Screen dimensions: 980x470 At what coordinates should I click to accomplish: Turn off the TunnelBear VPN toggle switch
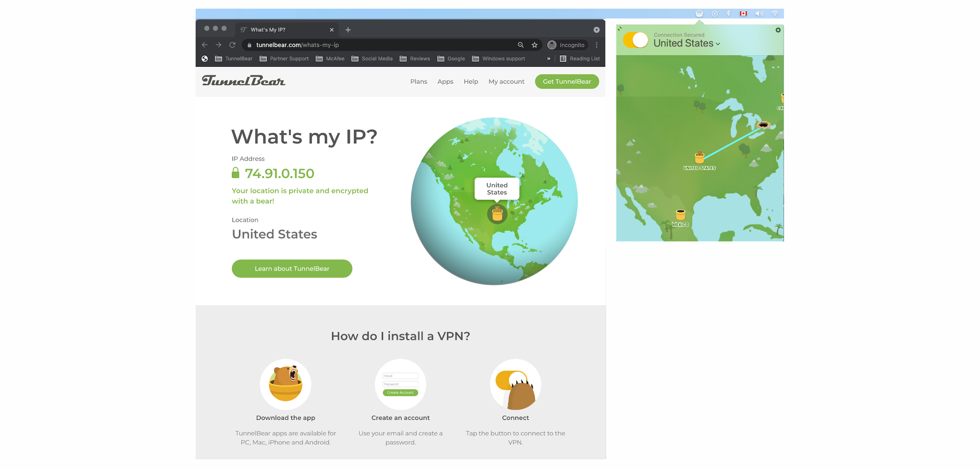635,40
